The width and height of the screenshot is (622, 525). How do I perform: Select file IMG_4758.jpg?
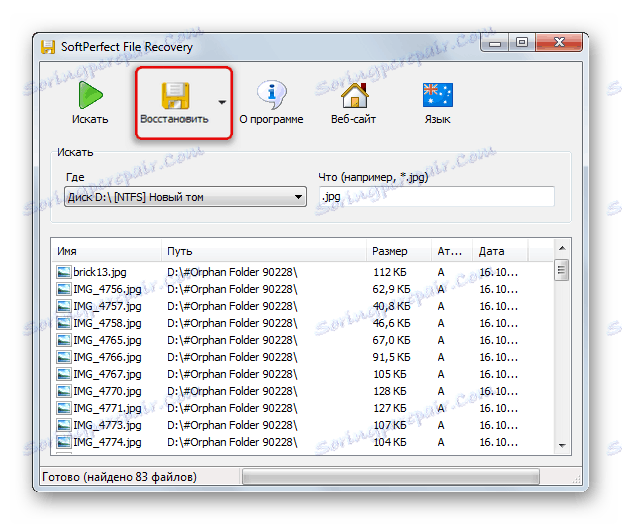pyautogui.click(x=107, y=323)
